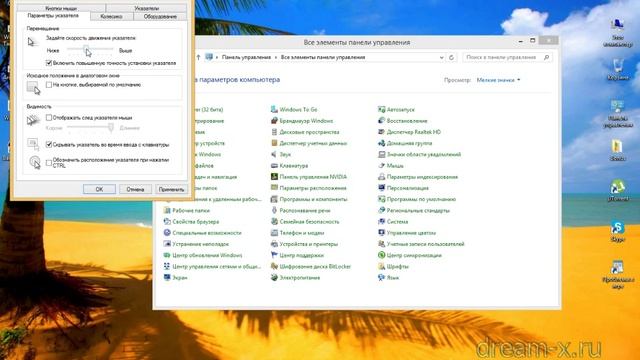
Task: Click OK in mouse properties dialog
Action: click(99, 189)
